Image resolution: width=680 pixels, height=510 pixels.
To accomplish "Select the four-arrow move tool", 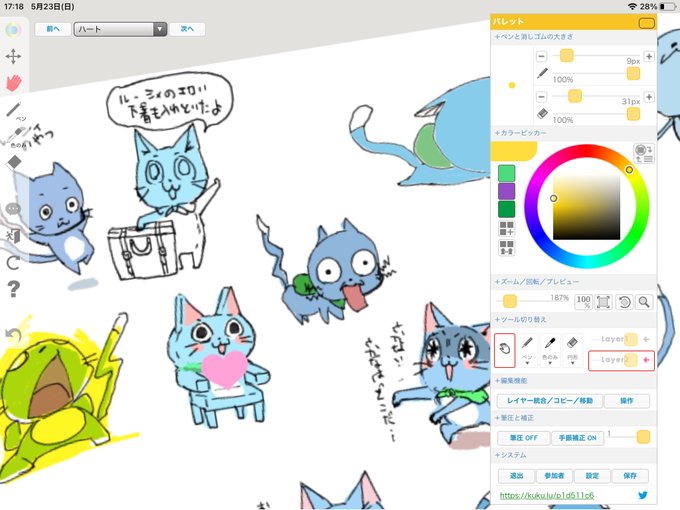I will click(13, 56).
